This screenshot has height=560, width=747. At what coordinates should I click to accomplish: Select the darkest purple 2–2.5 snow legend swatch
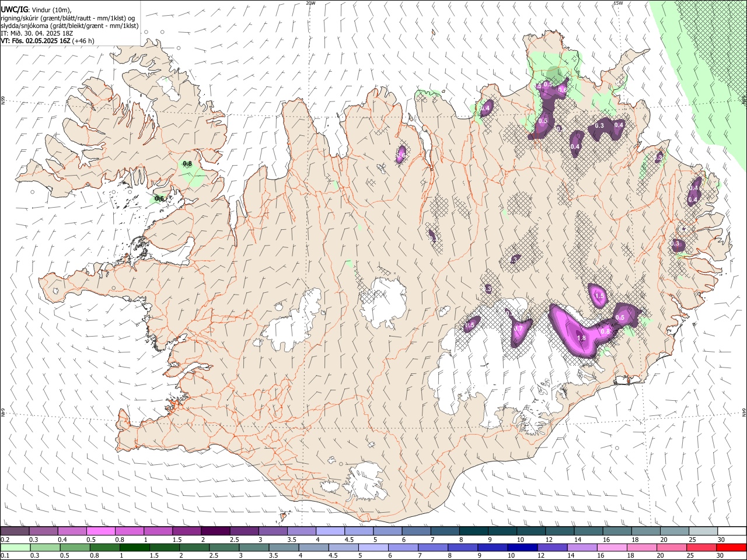[x=215, y=531]
